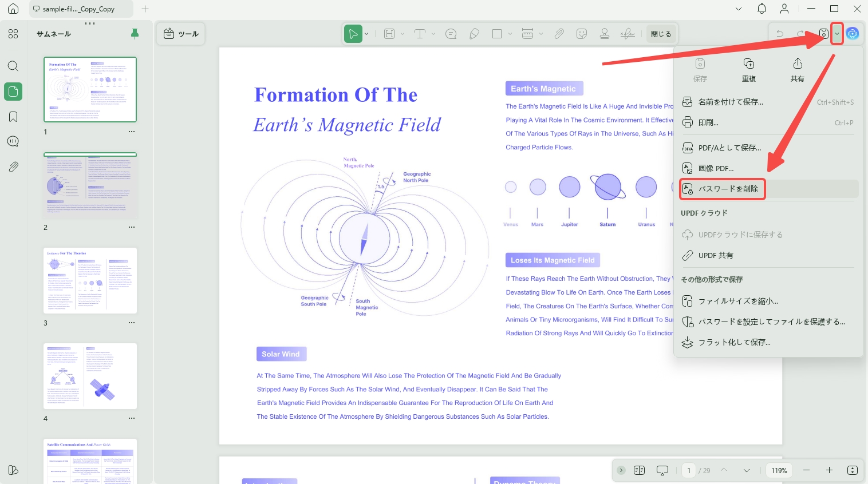Open the home screen icon
Screen dimensions: 868x484
[x=13, y=9]
